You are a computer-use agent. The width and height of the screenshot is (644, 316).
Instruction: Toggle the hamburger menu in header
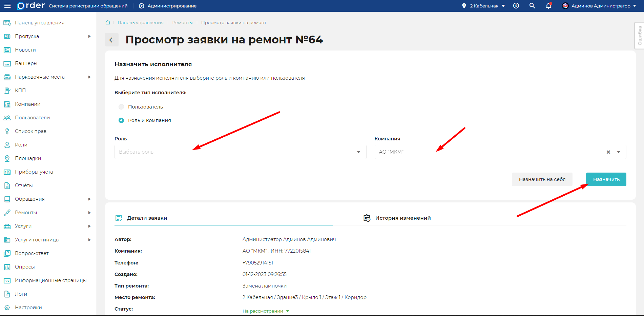(7, 5)
